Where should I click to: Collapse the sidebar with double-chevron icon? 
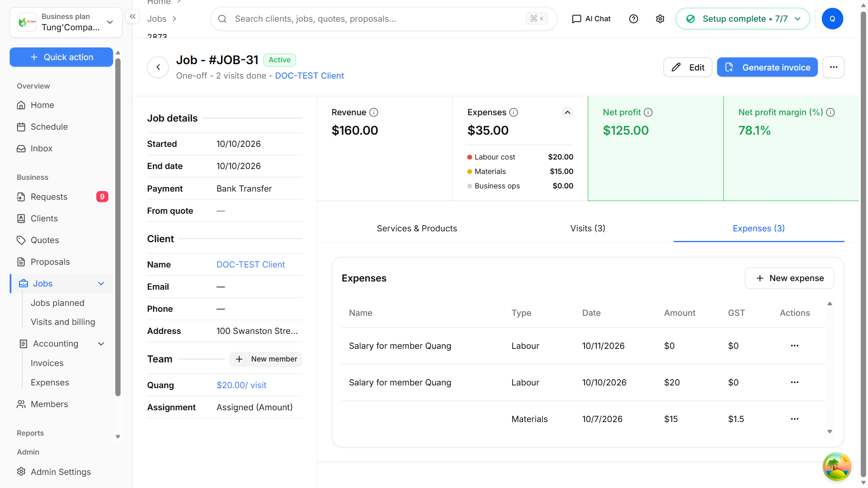coord(132,17)
